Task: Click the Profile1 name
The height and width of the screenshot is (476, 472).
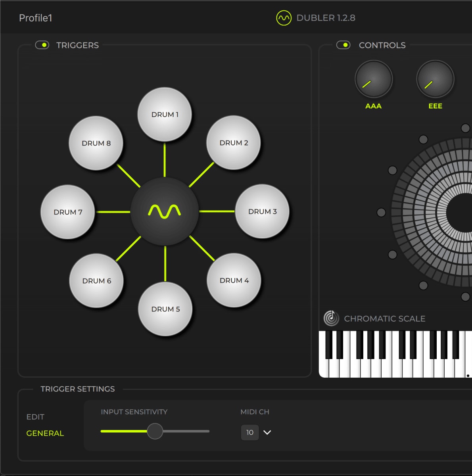Action: click(x=36, y=18)
